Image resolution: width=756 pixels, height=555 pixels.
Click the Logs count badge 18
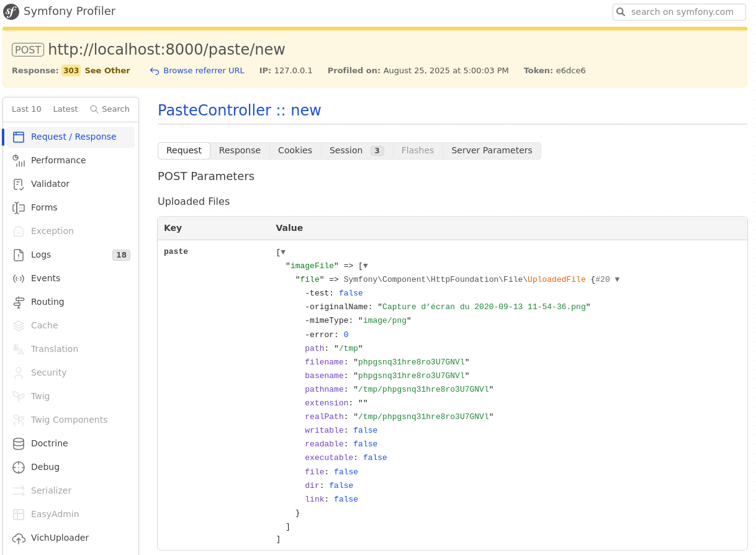coord(122,255)
